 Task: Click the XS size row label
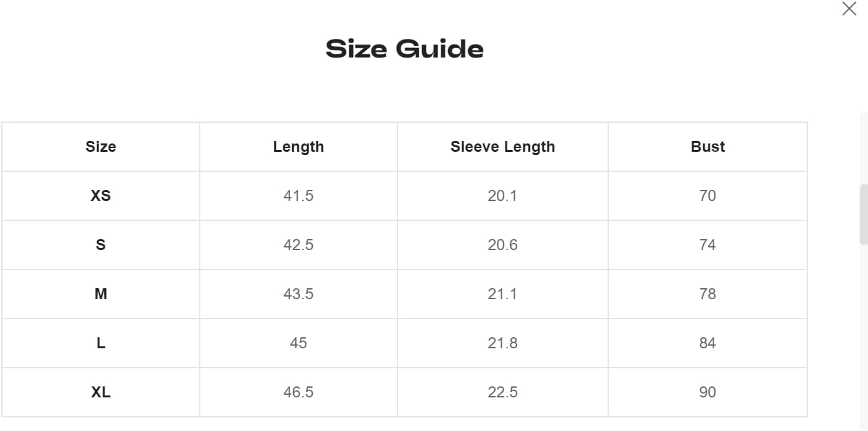tap(101, 196)
